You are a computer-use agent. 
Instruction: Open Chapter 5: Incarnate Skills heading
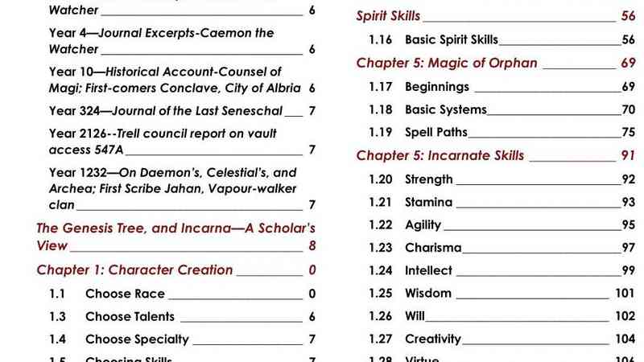[x=440, y=155]
